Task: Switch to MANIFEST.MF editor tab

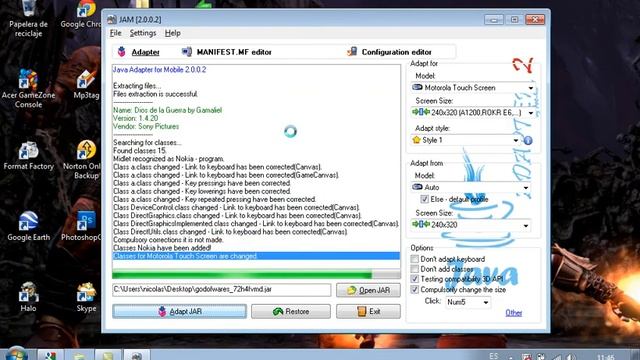Action: click(227, 52)
